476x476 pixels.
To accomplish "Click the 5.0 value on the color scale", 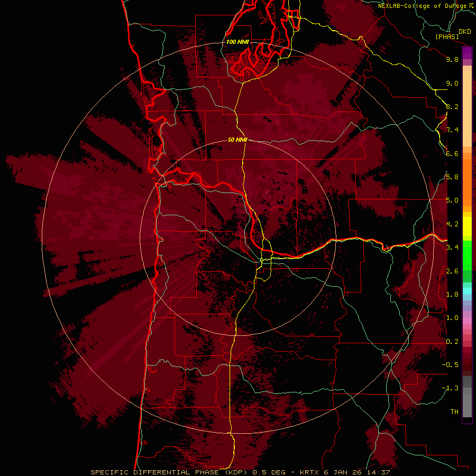I will [452, 200].
